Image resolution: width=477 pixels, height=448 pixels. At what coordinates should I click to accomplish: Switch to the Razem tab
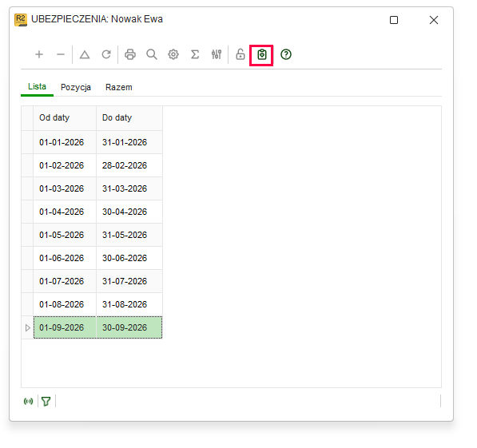[118, 87]
